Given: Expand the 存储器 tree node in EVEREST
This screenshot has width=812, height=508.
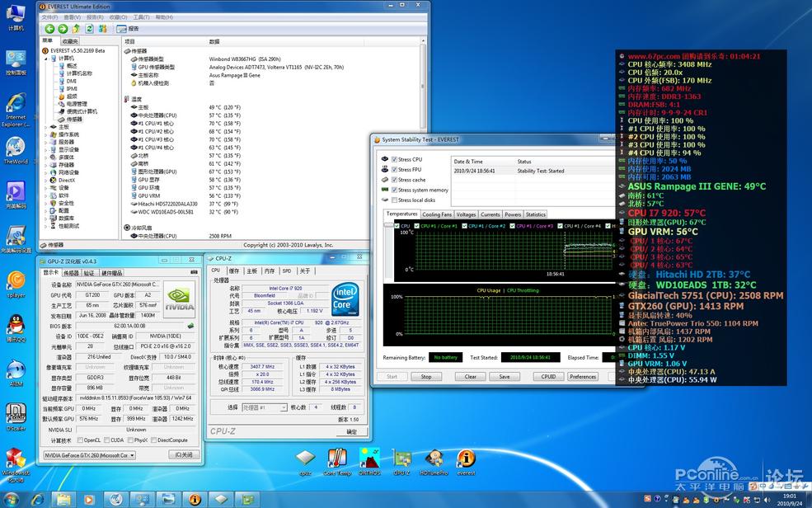Looking at the screenshot, I should coord(46,165).
